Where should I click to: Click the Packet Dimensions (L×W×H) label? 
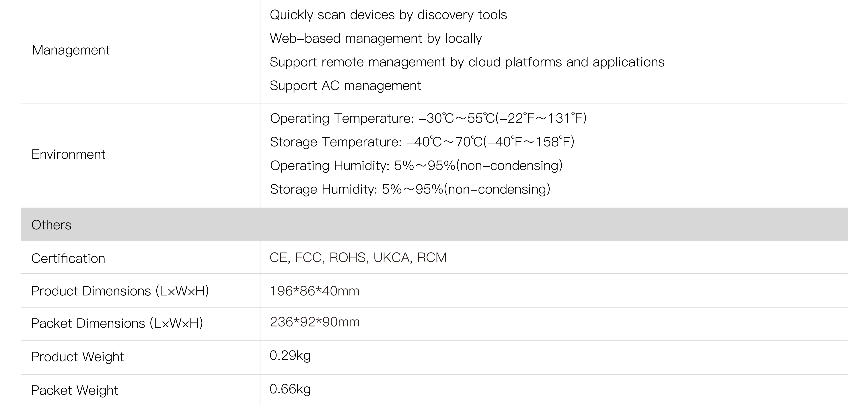coord(117,323)
